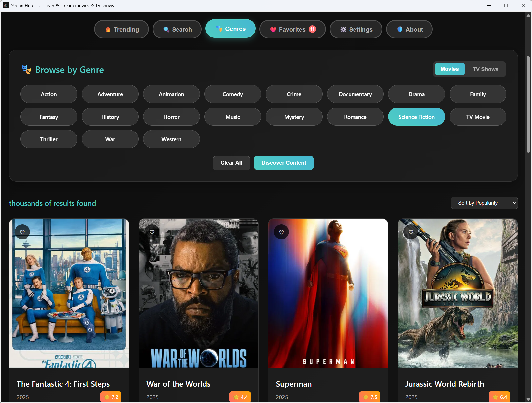Toggle the Action genre chip
The width and height of the screenshot is (532, 403).
pyautogui.click(x=49, y=94)
